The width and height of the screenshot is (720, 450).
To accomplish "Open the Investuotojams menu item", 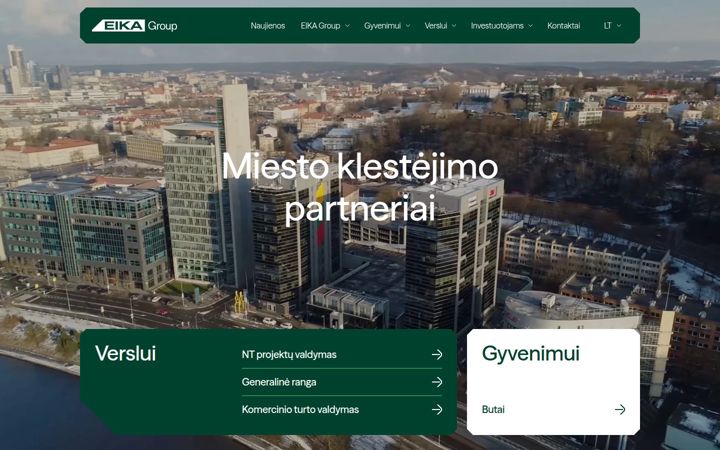I will pos(497,26).
